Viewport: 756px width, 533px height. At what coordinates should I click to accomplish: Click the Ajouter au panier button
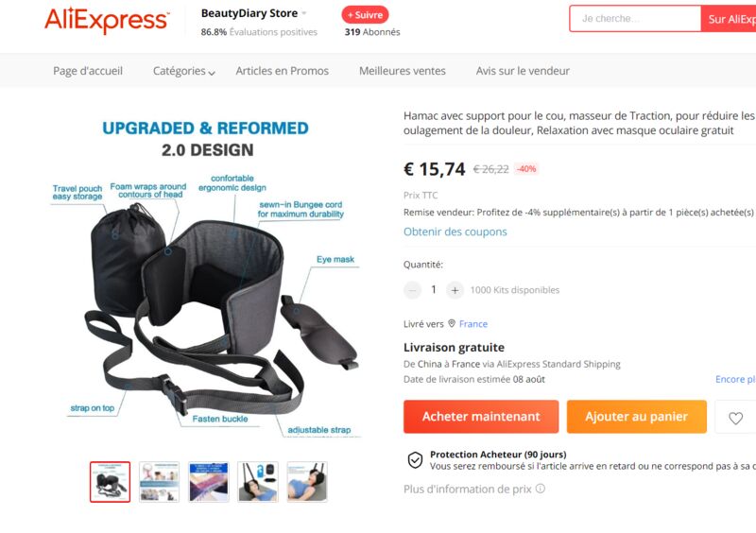coord(636,416)
